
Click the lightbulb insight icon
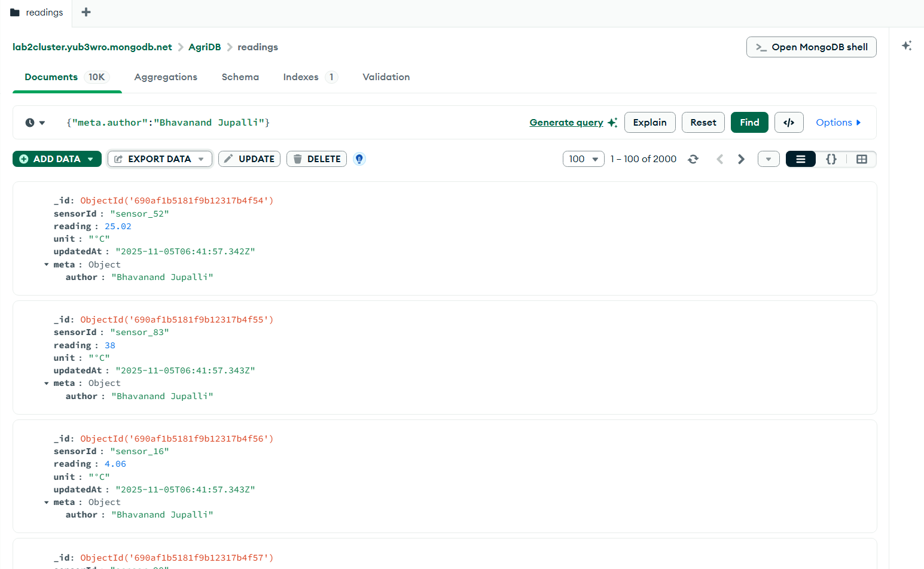click(x=359, y=159)
